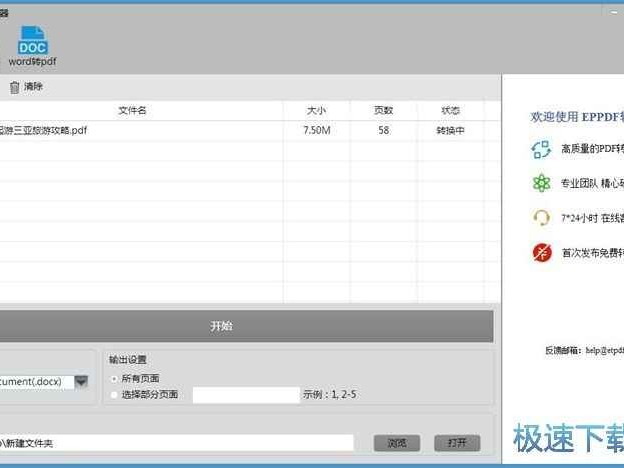Select the 三亚旅游攻略.pdf file row

point(140,131)
